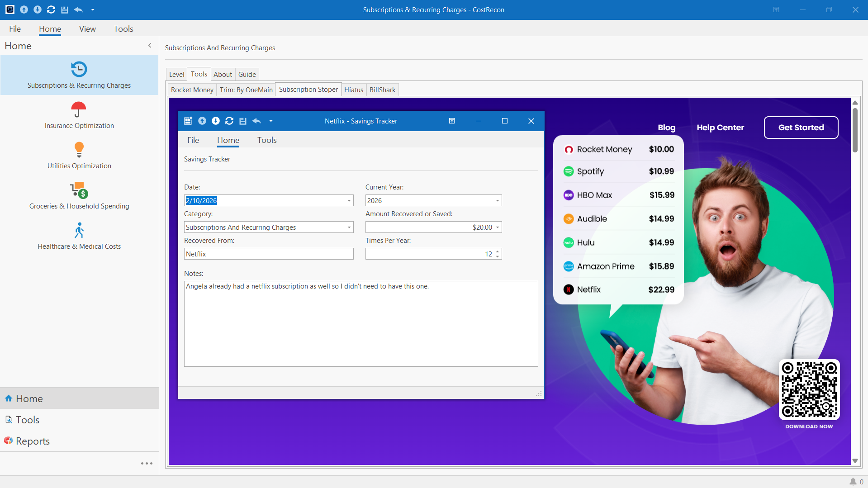Viewport: 868px width, 488px height.
Task: Click the undo arrow in main title bar
Action: pos(78,9)
